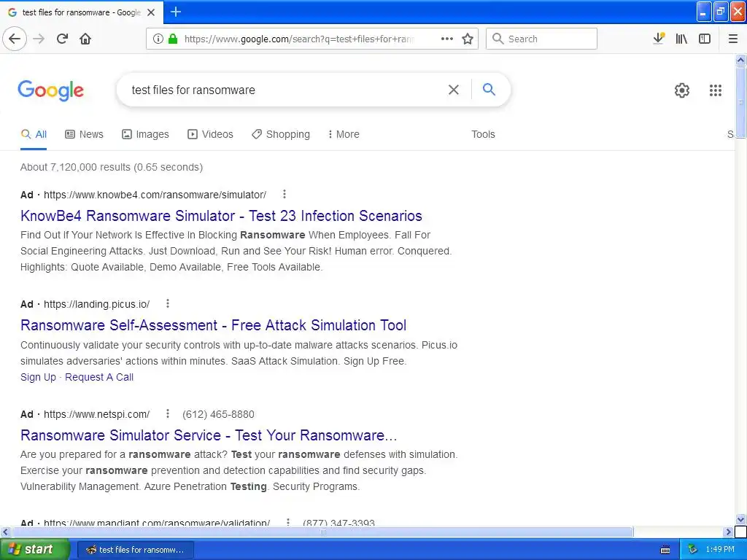Click the blue magnifier search button
Screen dimensions: 747x560
pos(489,90)
